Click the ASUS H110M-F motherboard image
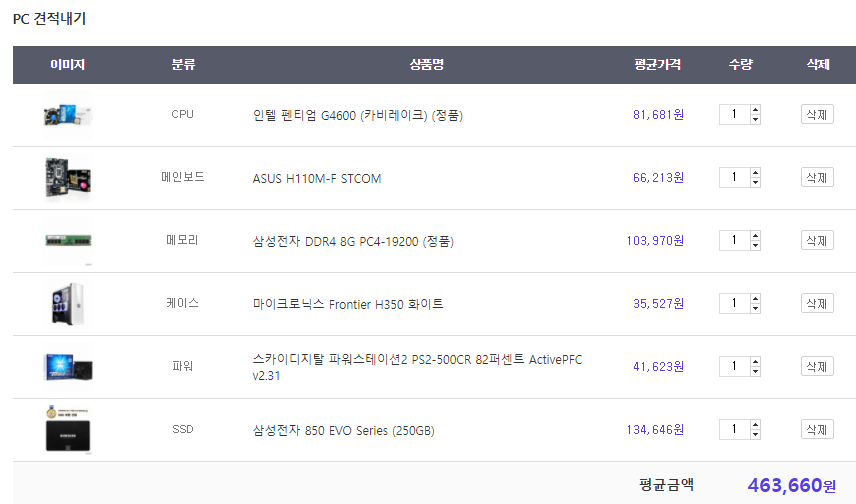The width and height of the screenshot is (856, 504). 67,178
